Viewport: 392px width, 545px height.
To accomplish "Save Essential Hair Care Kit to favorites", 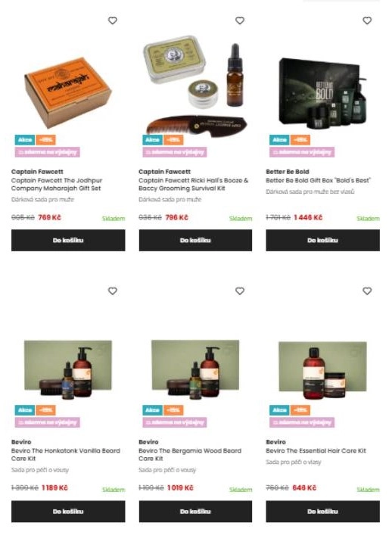I will pyautogui.click(x=367, y=291).
